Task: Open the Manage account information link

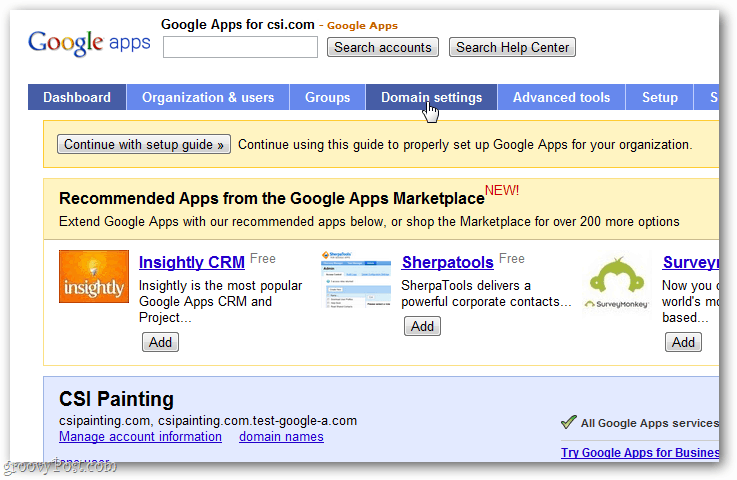Action: tap(140, 437)
